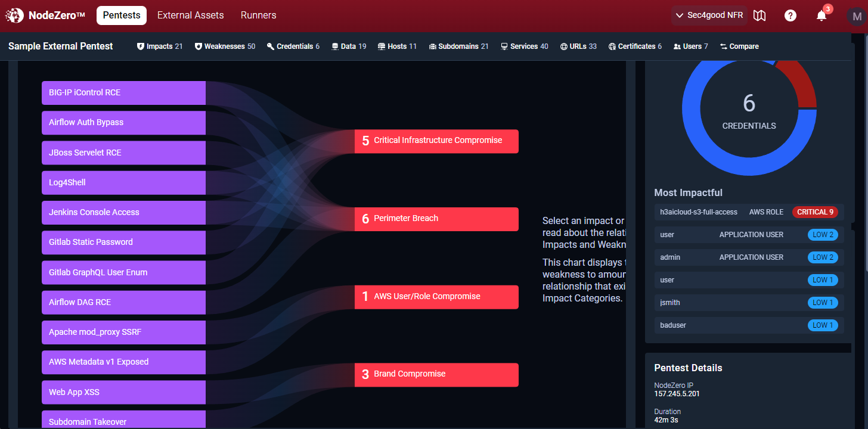Expand the Sec4good NFR account dropdown
Viewport: 868px width, 429px height.
(x=709, y=15)
